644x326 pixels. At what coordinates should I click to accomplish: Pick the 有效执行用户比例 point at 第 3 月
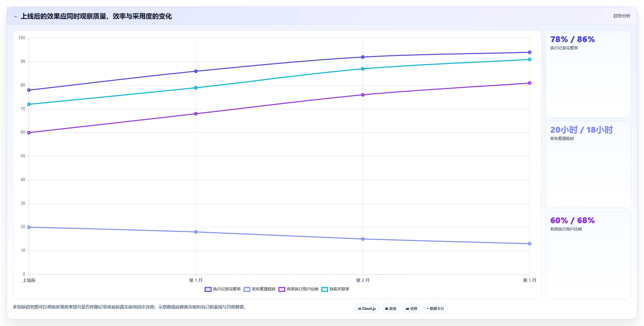click(529, 83)
